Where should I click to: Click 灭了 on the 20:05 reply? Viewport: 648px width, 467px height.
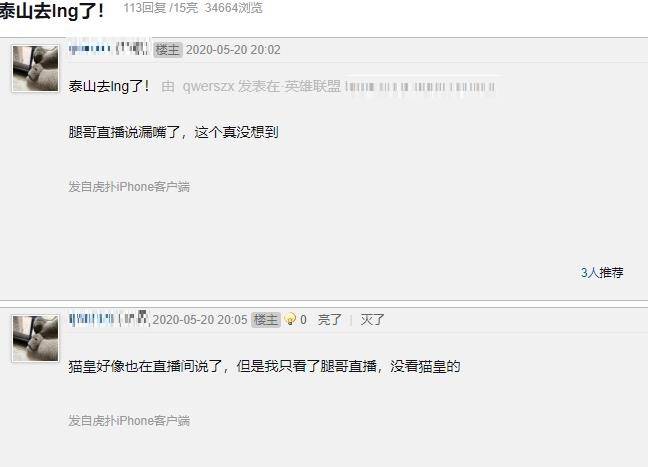372,319
